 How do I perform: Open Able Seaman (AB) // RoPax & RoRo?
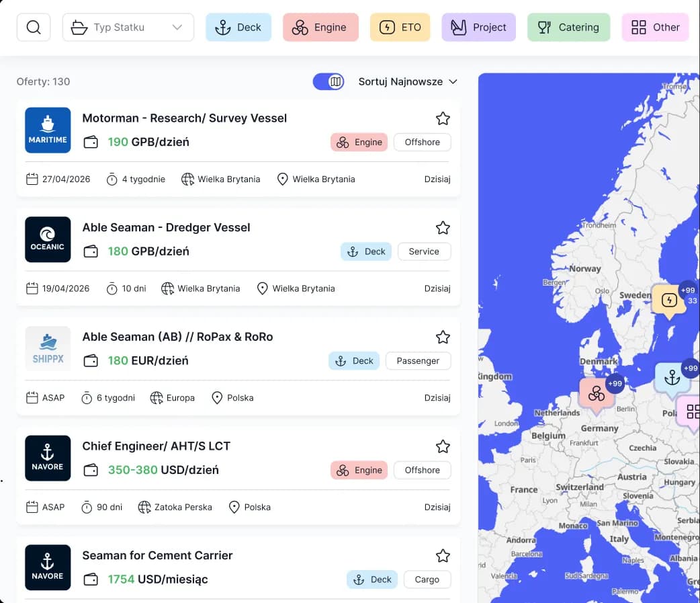[x=177, y=337]
